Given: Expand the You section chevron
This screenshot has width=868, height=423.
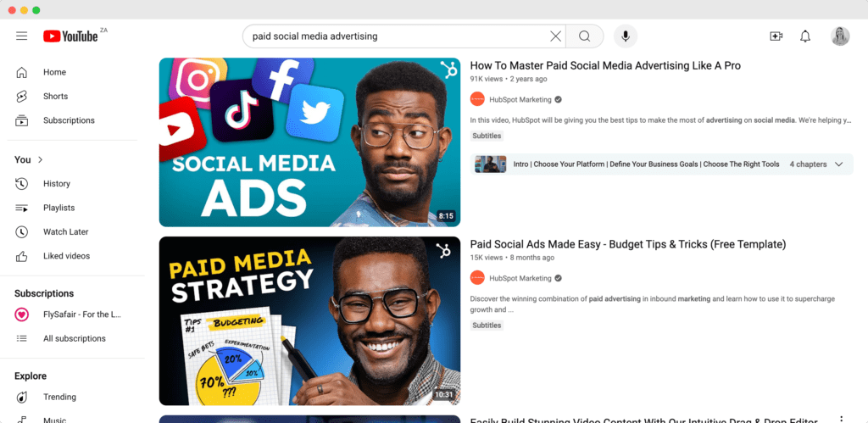Looking at the screenshot, I should (41, 159).
